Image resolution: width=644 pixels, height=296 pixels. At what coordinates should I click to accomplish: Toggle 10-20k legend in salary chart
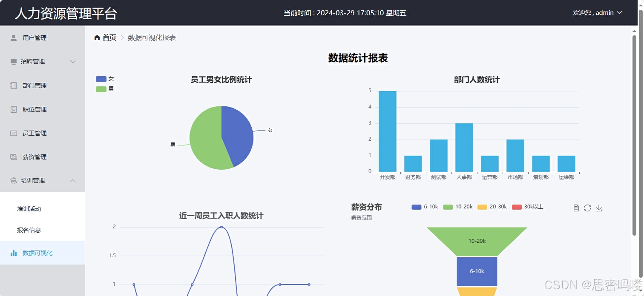click(x=458, y=207)
